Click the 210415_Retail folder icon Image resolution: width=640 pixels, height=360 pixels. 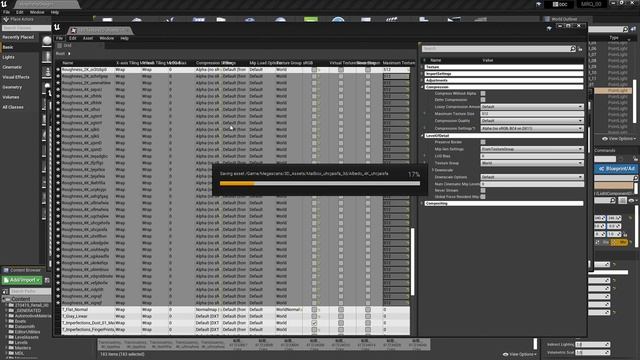[11, 305]
